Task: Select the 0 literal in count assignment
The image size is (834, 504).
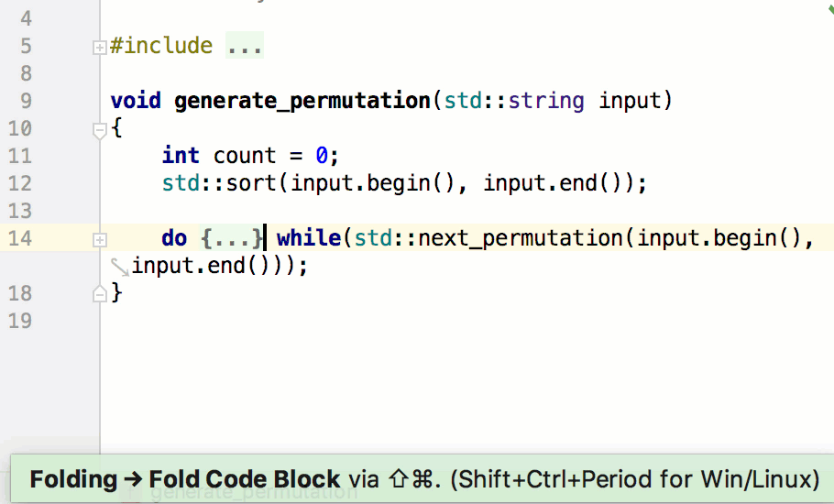Action: click(x=322, y=155)
